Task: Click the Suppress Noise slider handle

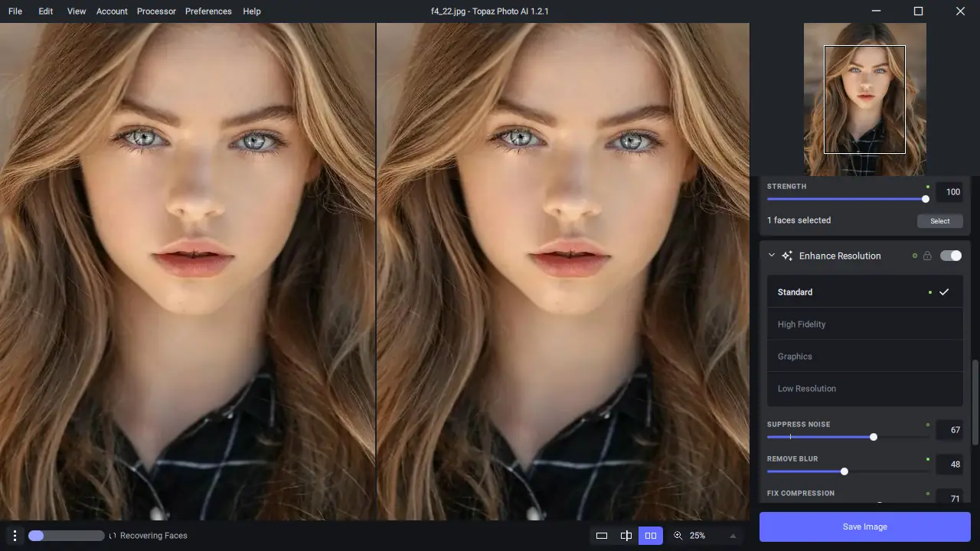Action: [x=874, y=437]
